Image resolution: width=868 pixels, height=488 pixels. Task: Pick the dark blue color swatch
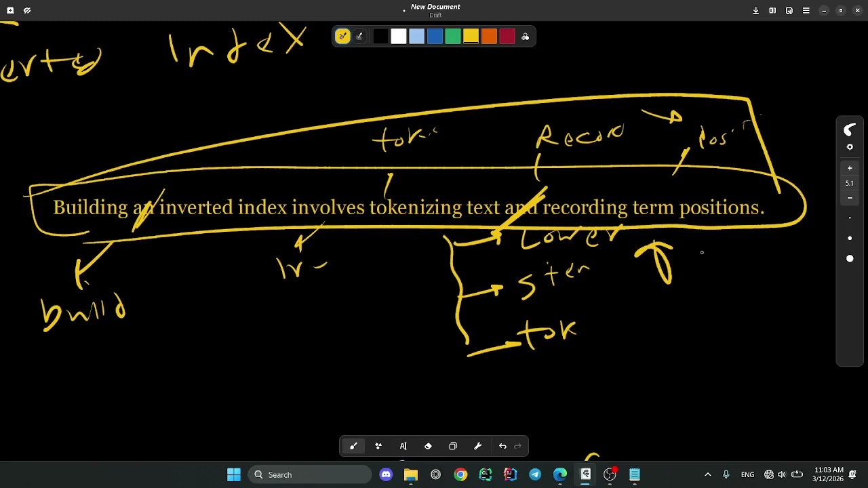pyautogui.click(x=435, y=37)
